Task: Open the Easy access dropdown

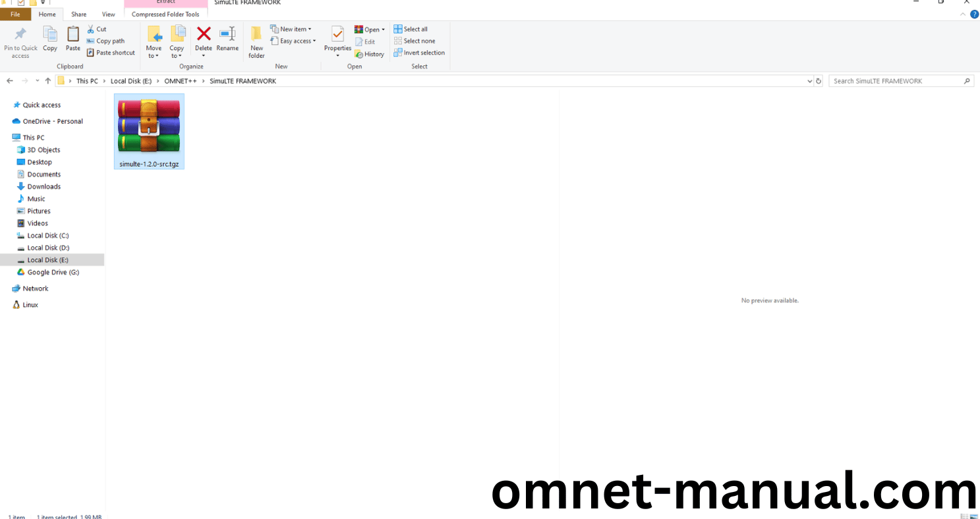Action: 293,41
